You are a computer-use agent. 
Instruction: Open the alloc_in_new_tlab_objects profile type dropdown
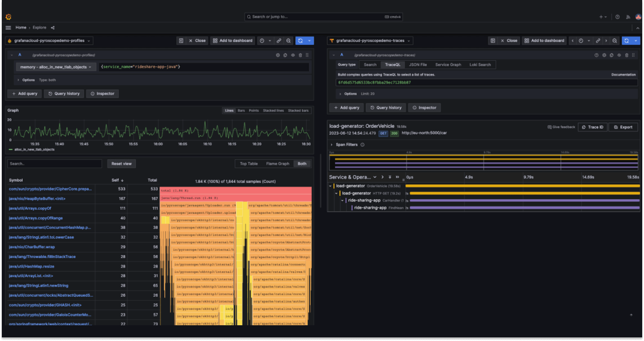tap(55, 66)
